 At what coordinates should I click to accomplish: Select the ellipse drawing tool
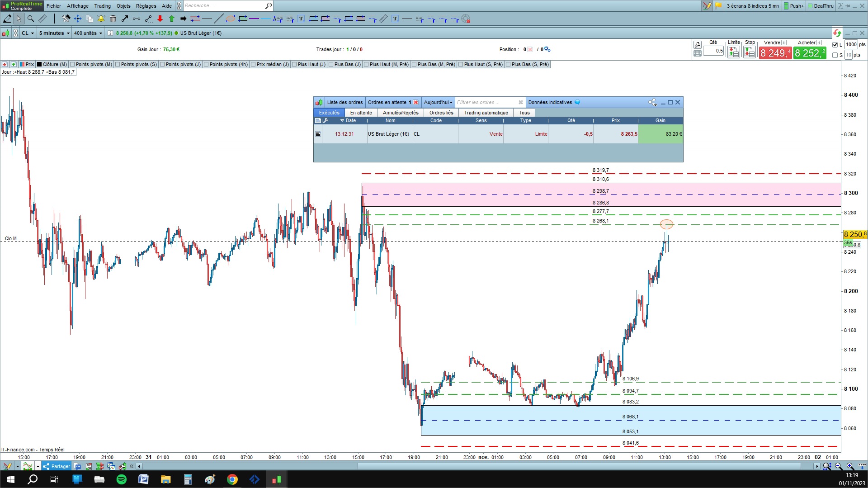pyautogui.click(x=231, y=19)
